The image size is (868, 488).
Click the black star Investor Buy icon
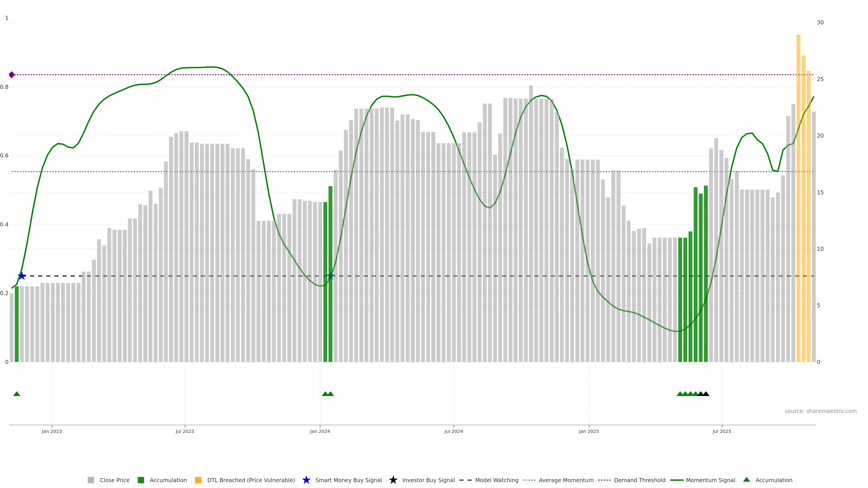coord(393,480)
